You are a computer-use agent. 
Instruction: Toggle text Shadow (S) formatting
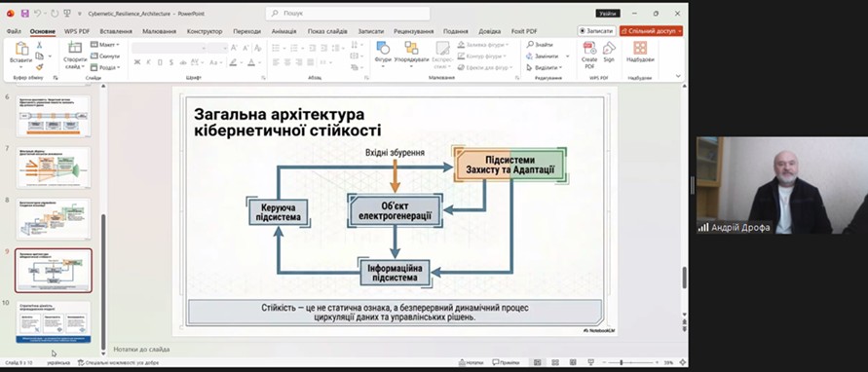point(171,62)
